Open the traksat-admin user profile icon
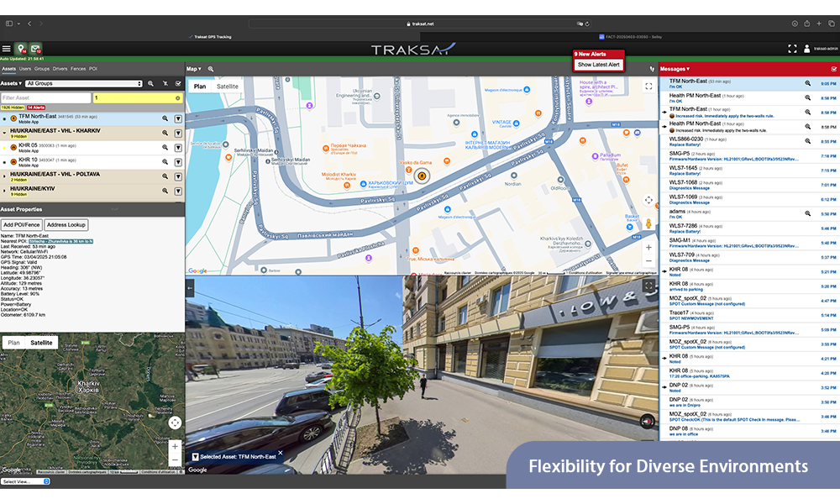This screenshot has height=504, width=840. (807, 49)
